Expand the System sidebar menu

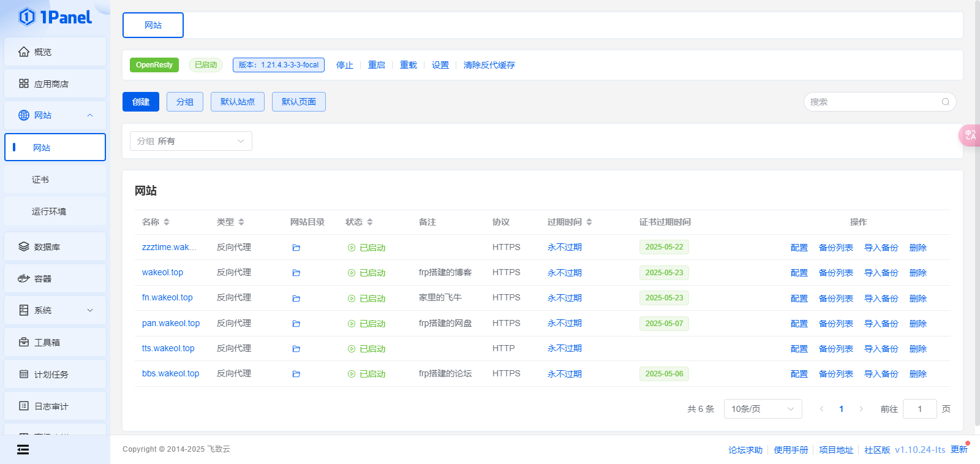click(x=55, y=310)
